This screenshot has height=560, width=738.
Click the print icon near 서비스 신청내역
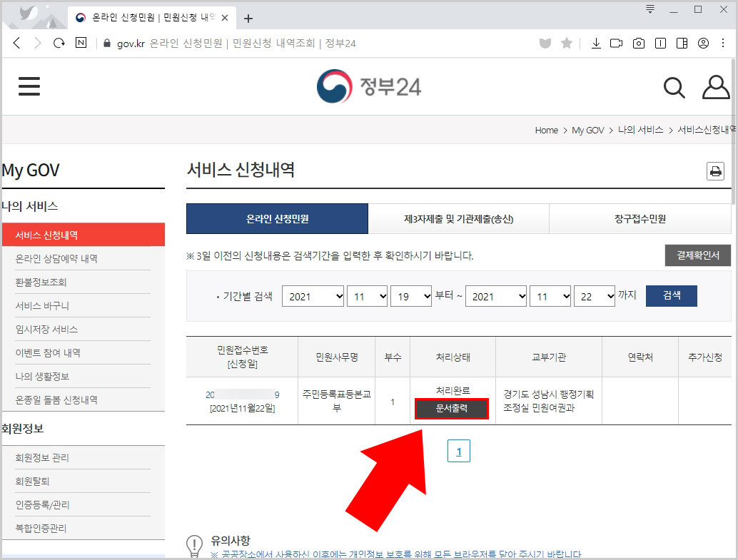[715, 171]
